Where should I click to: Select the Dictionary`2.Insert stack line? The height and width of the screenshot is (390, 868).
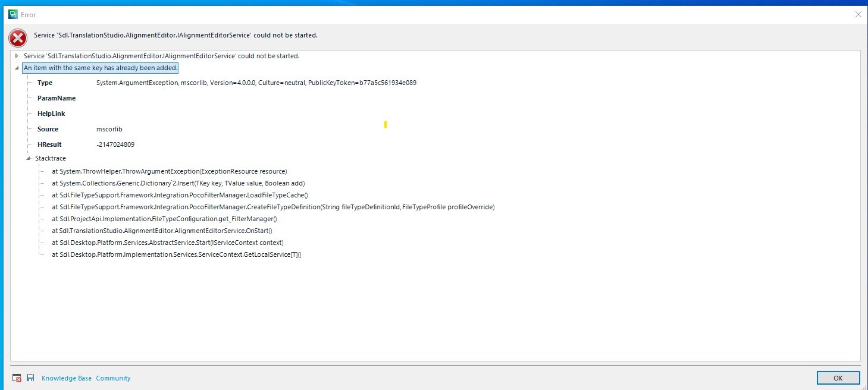[x=178, y=183]
